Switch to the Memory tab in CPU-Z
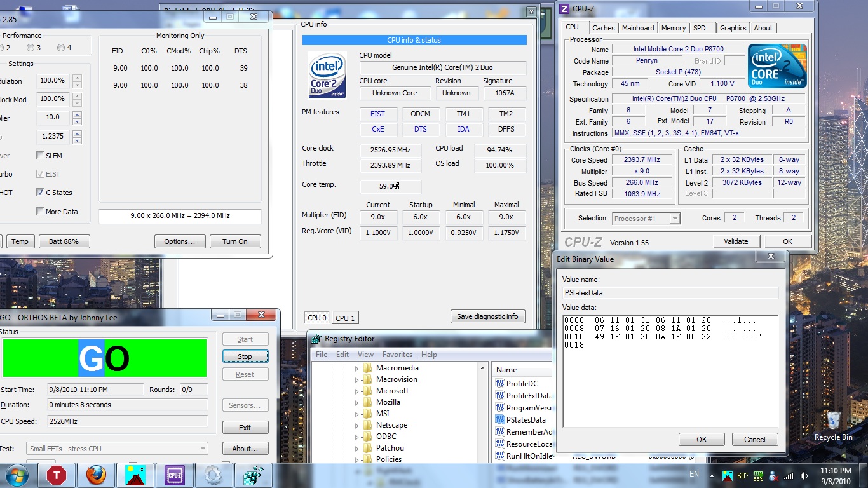The width and height of the screenshot is (868, 488). tap(674, 28)
